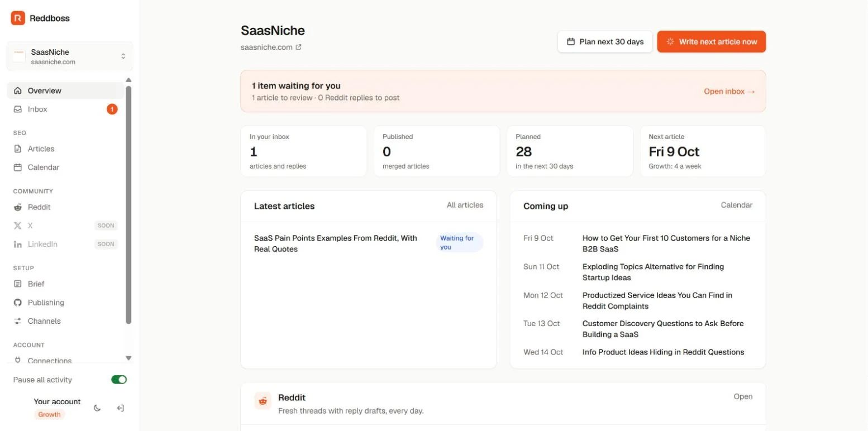Select Customer Discovery Questions article
Viewport: 868px width, 431px height.
663,329
